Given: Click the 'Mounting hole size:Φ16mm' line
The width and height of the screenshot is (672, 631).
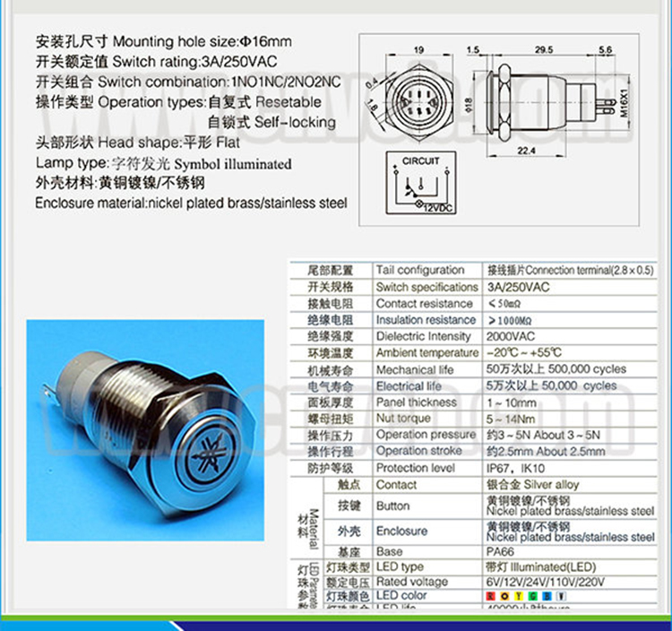Looking at the screenshot, I should point(163,41).
